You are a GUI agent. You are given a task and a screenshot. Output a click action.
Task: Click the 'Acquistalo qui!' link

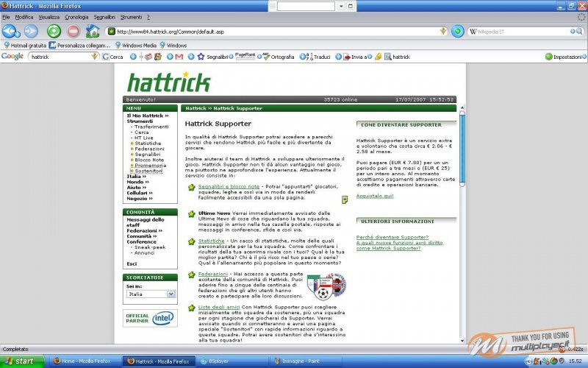coord(375,196)
